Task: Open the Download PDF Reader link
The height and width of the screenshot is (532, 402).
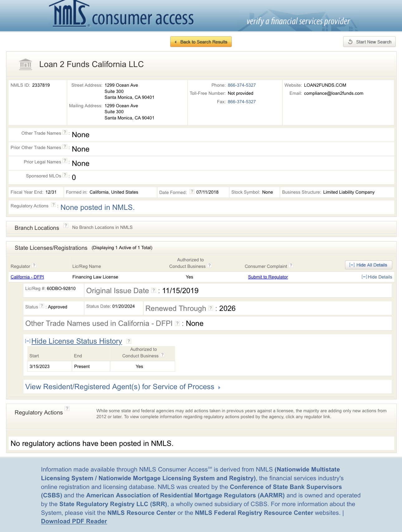Action: pyautogui.click(x=74, y=521)
